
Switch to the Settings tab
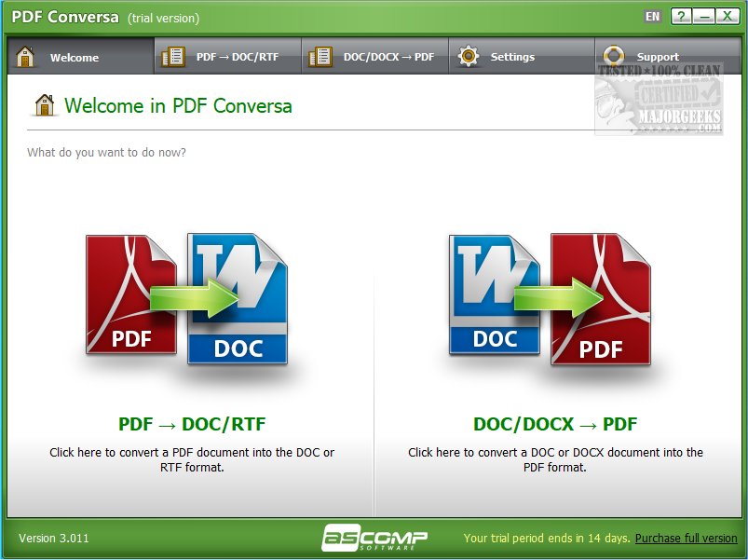coord(512,57)
